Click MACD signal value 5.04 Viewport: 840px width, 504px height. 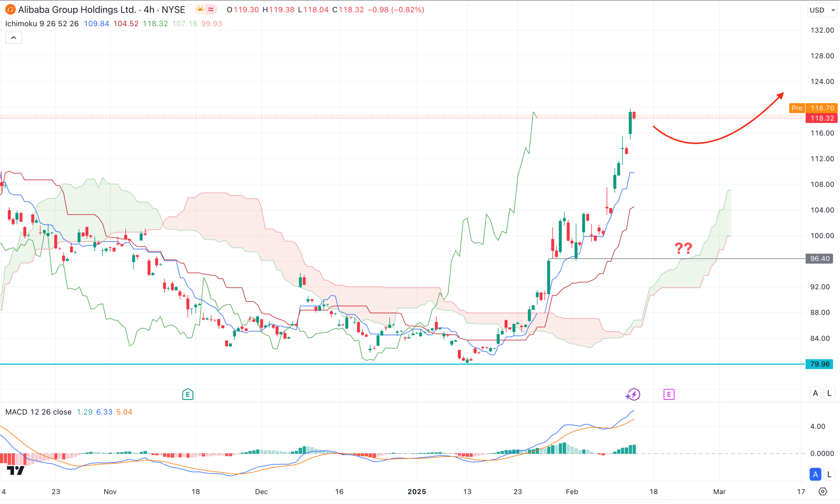tap(124, 412)
